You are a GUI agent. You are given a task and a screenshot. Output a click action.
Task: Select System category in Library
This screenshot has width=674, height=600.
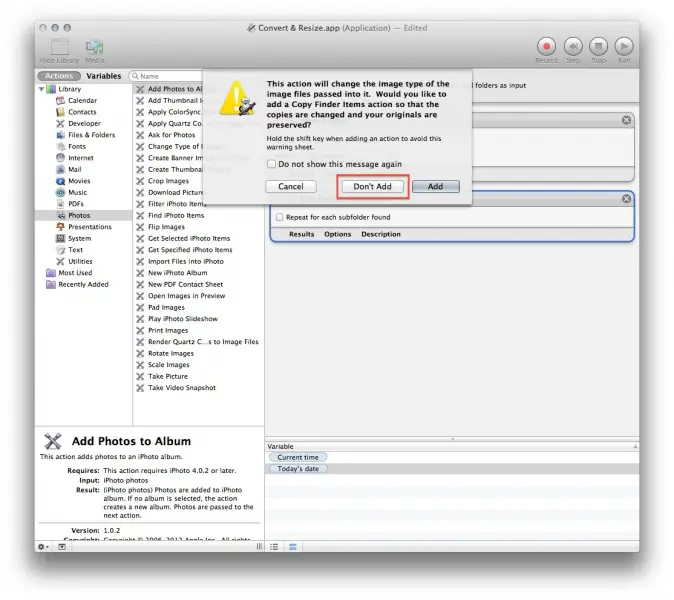pyautogui.click(x=80, y=239)
